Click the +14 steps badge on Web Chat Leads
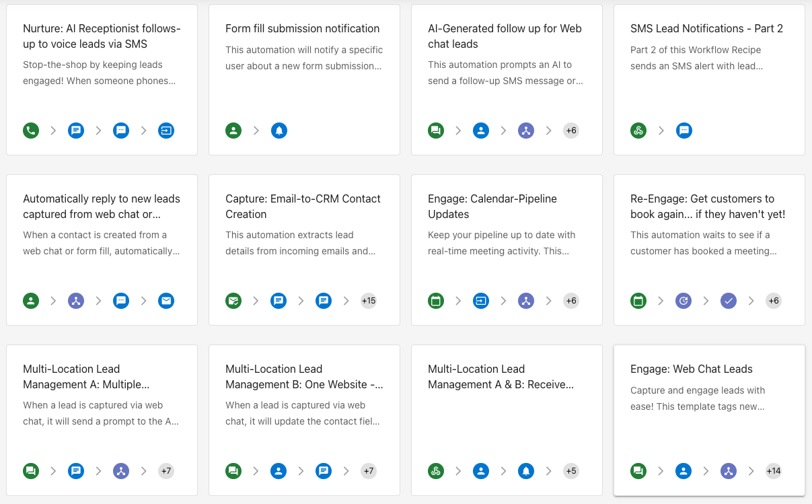 774,471
